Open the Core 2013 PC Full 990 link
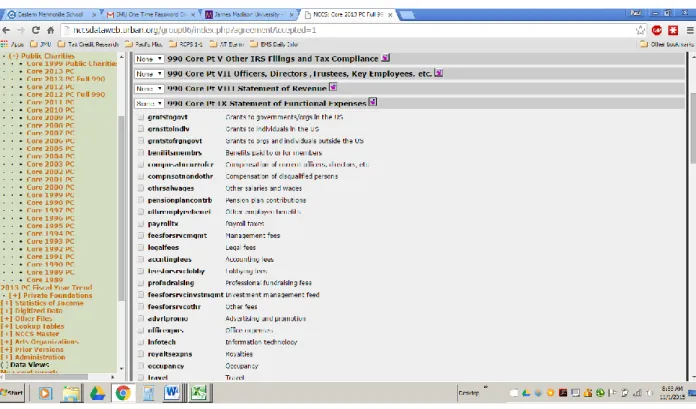The width and height of the screenshot is (696, 409). pos(66,79)
